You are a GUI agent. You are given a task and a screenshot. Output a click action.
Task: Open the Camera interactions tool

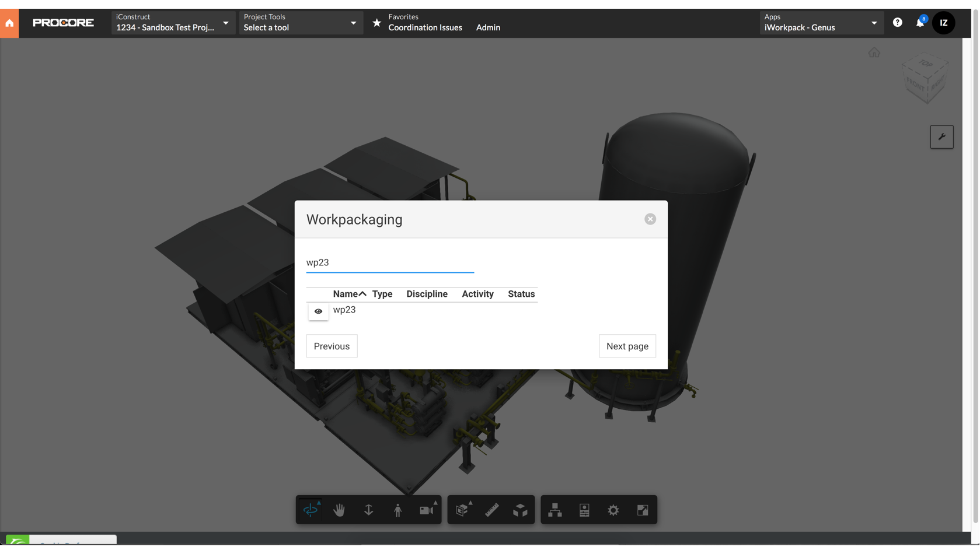coord(426,510)
